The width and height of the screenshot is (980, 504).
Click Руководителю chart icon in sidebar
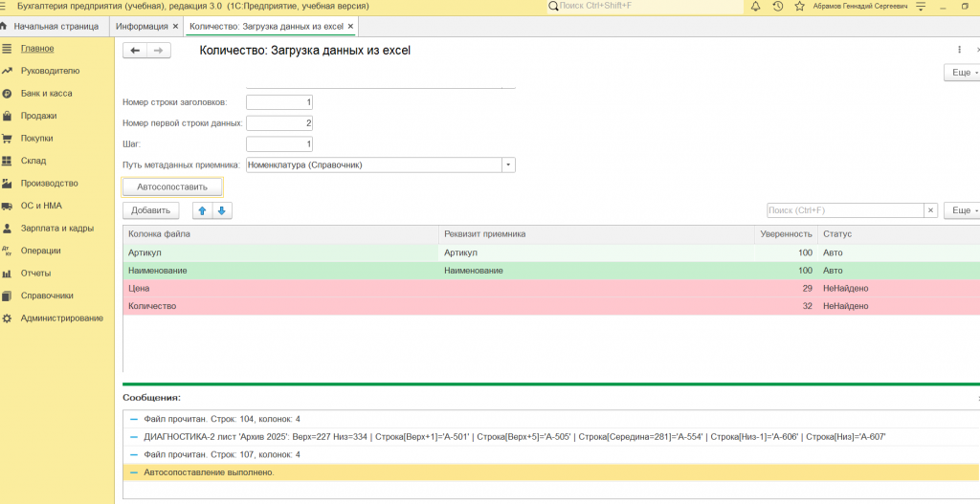click(x=7, y=71)
